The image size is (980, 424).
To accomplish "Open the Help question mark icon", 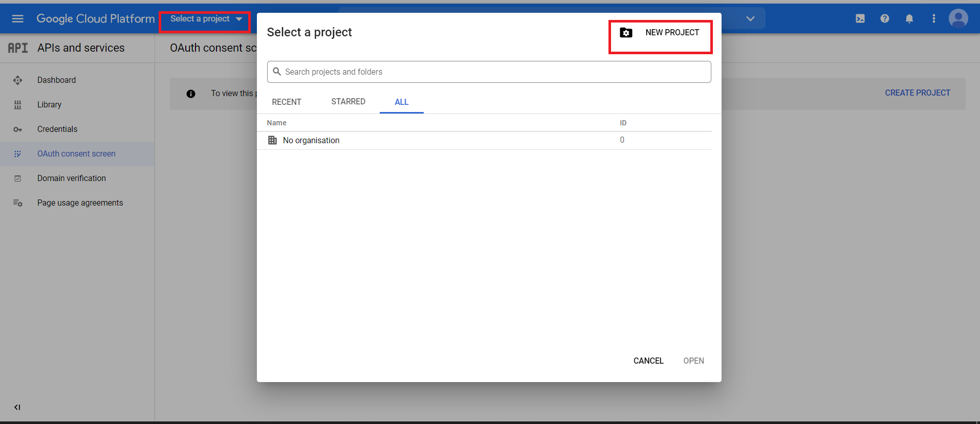I will (x=884, y=19).
